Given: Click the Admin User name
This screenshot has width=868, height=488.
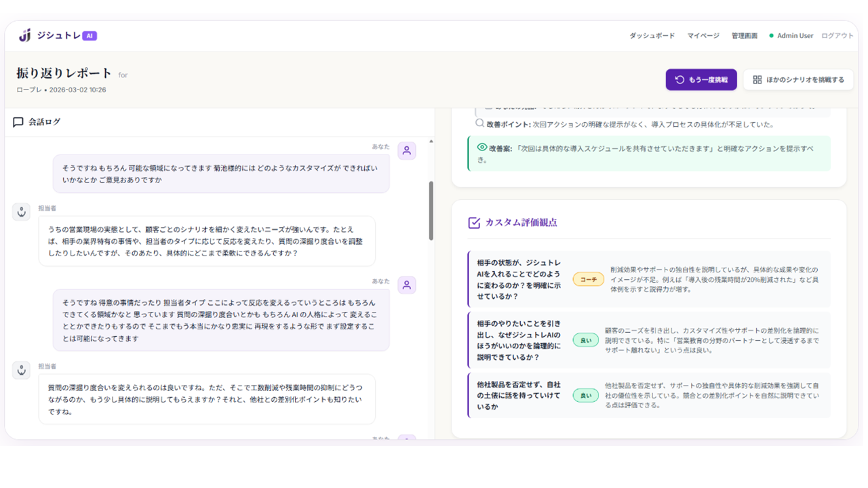Looking at the screenshot, I should click(x=795, y=36).
